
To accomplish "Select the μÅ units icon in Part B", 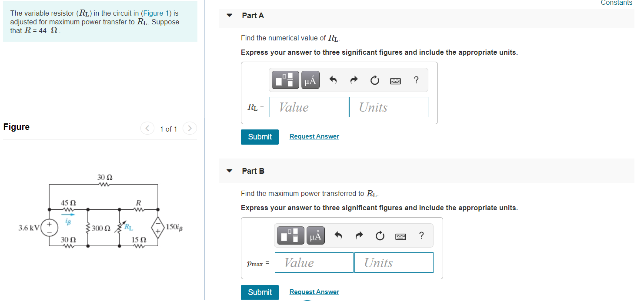I will pos(315,235).
